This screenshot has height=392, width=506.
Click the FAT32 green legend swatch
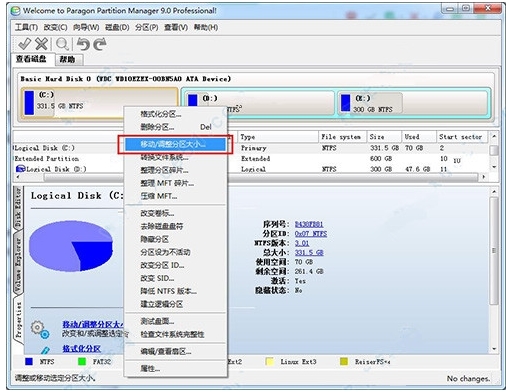(x=82, y=361)
